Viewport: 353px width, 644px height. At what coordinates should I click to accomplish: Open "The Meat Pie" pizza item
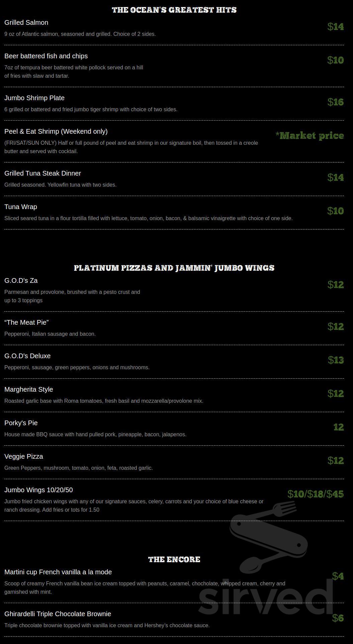[x=26, y=322]
